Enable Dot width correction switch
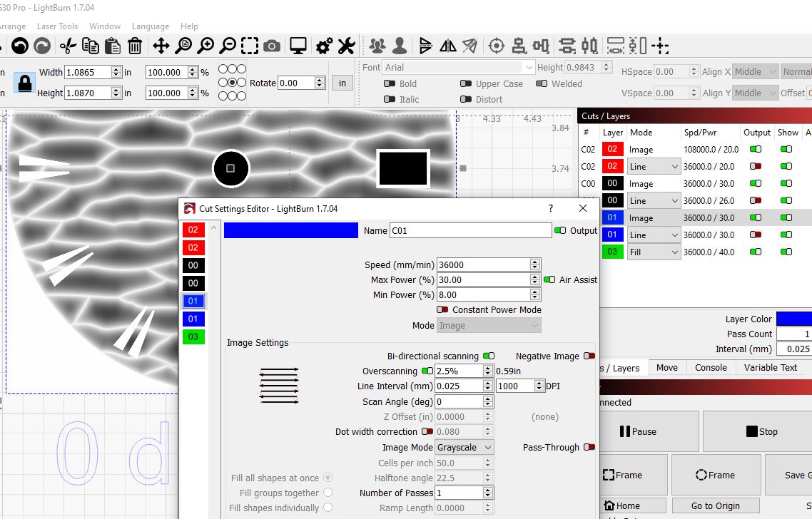Image resolution: width=812 pixels, height=519 pixels. click(x=427, y=431)
